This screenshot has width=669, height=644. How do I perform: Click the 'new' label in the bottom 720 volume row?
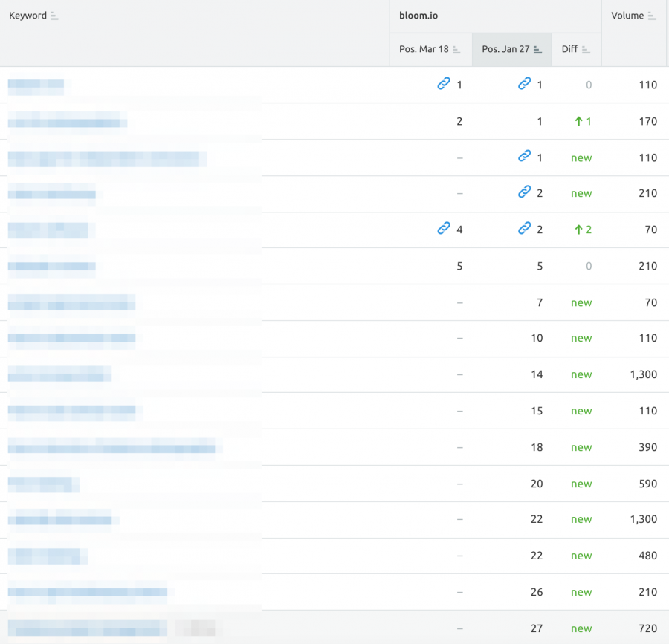581,628
